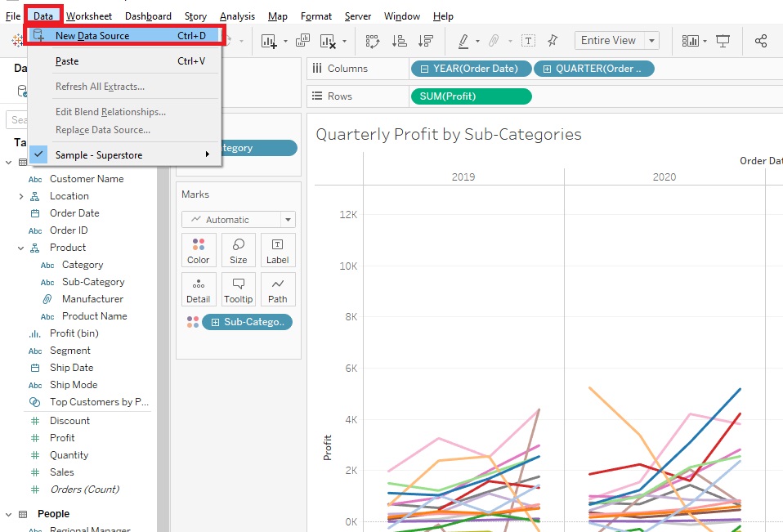The image size is (783, 532).
Task: Sort descending toolbar icon
Action: [426, 41]
